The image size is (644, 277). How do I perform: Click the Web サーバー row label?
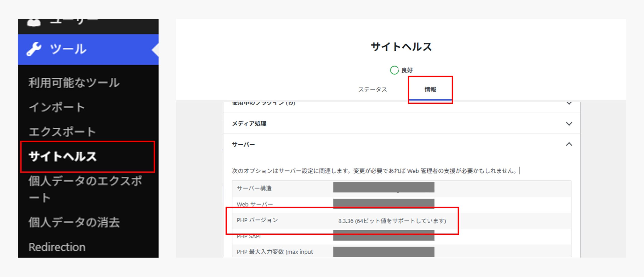[255, 204]
